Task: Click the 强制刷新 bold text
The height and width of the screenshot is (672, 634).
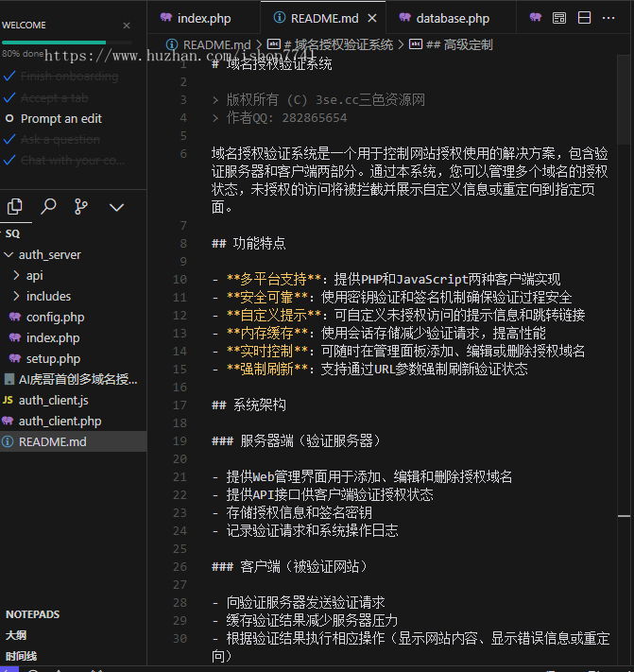Action: (266, 370)
